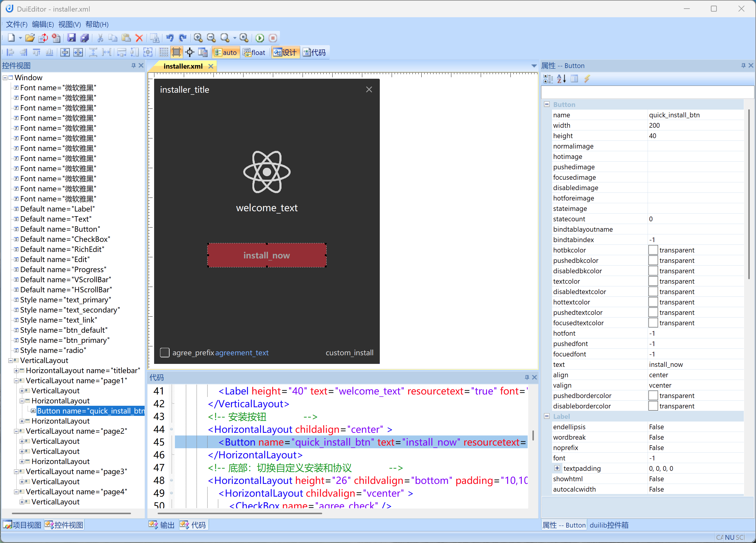Viewport: 756px width, 543px height.
Task: Expand the textpadding property row
Action: (x=557, y=468)
